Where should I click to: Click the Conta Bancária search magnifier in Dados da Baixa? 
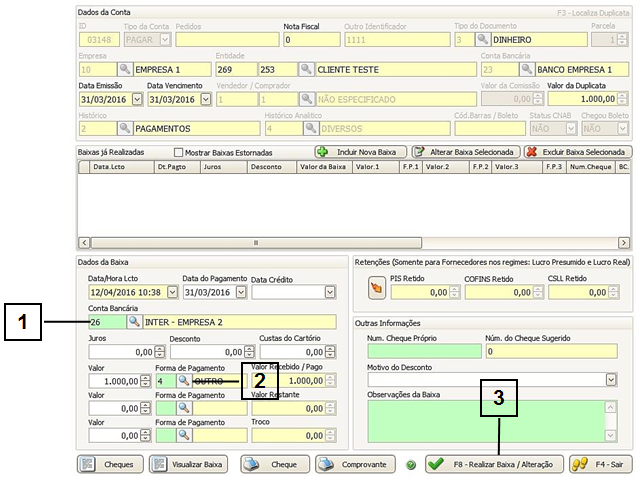134,323
